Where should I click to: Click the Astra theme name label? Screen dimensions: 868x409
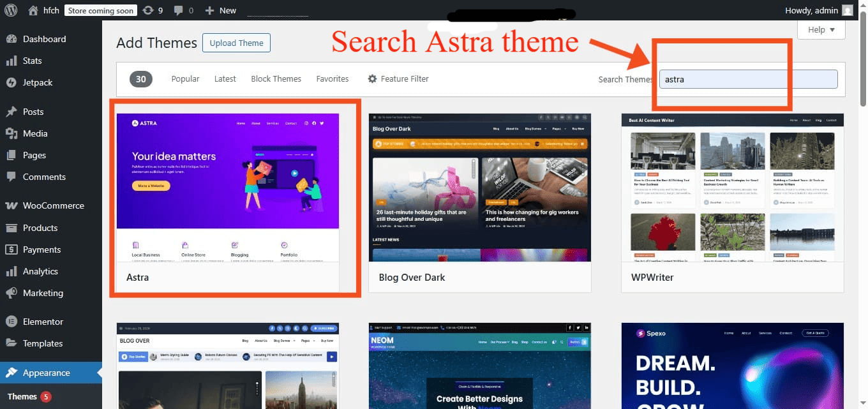coord(138,277)
